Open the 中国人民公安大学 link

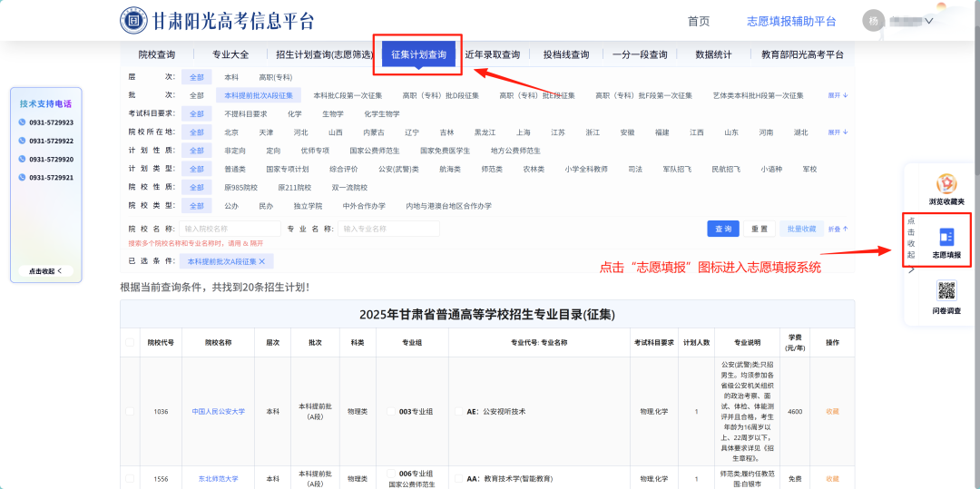point(218,412)
